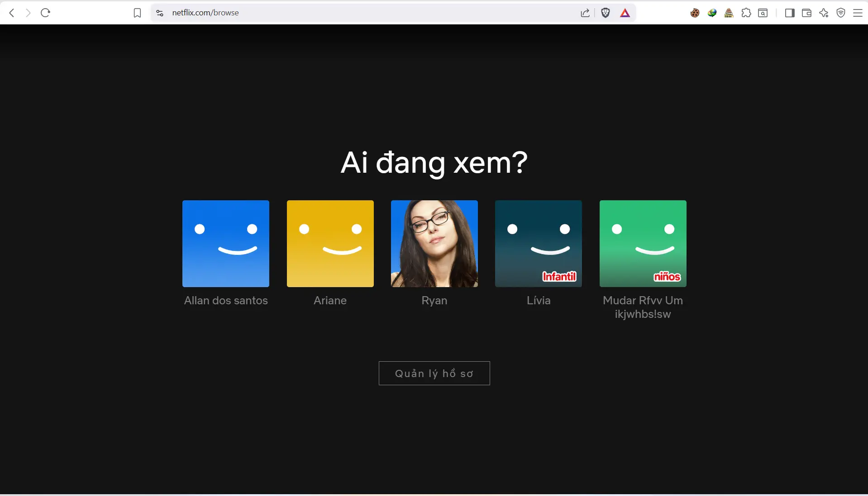Open the extensions puzzle-piece menu
This screenshot has width=868, height=496.
tap(746, 13)
